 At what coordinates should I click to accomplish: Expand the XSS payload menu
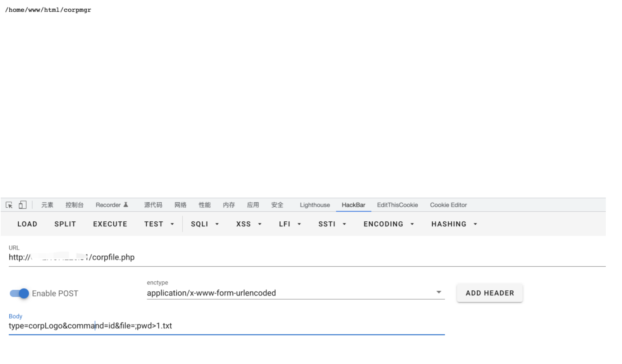[248, 224]
